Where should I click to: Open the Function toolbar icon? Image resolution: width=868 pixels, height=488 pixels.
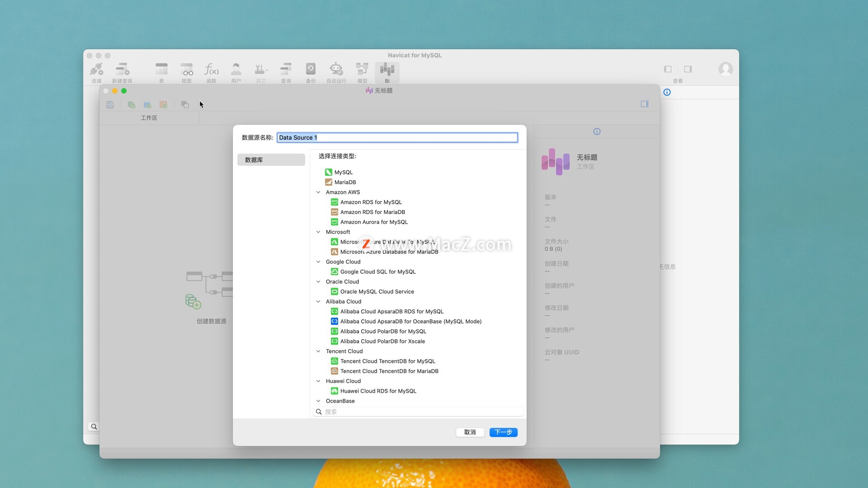click(211, 72)
